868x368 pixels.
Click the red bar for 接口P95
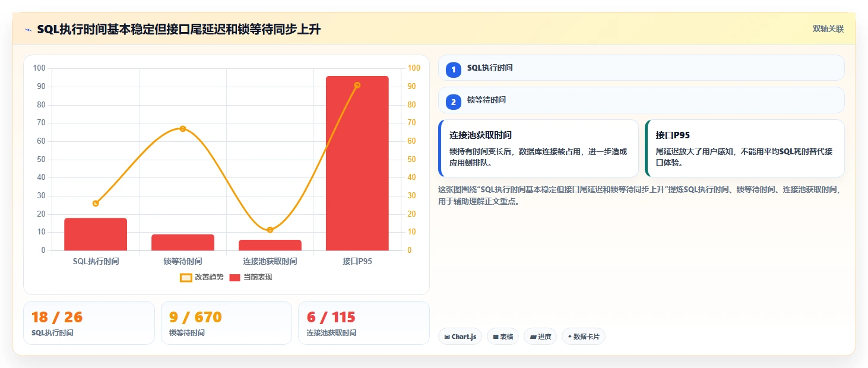point(357,163)
